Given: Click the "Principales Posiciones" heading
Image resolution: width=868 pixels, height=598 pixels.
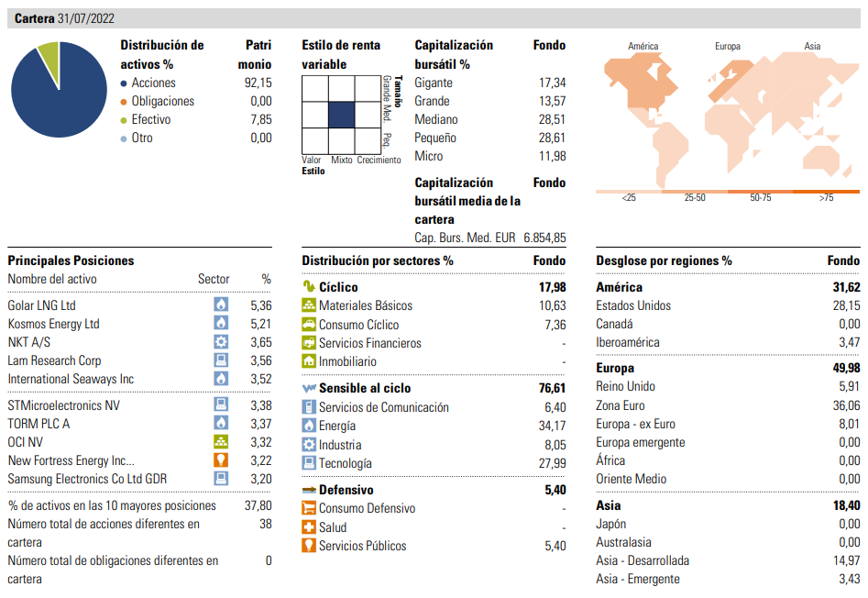Looking at the screenshot, I should coord(71,260).
